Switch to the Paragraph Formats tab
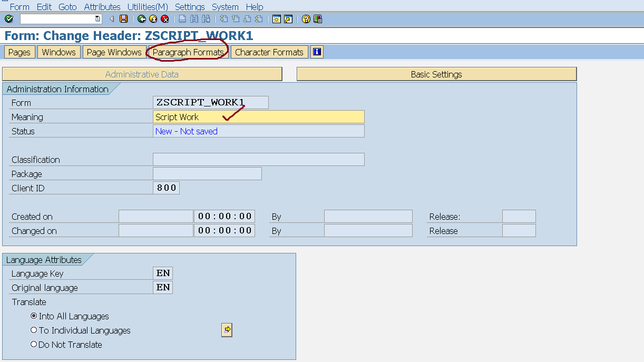 188,52
